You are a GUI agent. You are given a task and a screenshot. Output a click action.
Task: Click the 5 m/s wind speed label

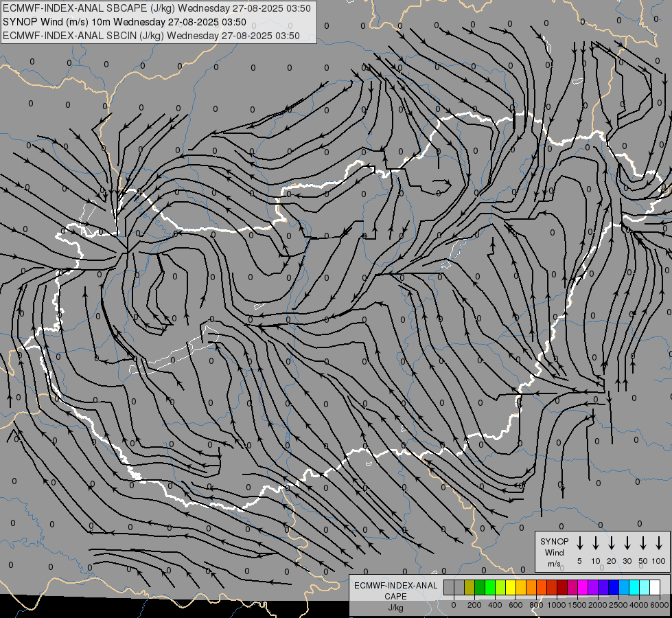pyautogui.click(x=579, y=561)
